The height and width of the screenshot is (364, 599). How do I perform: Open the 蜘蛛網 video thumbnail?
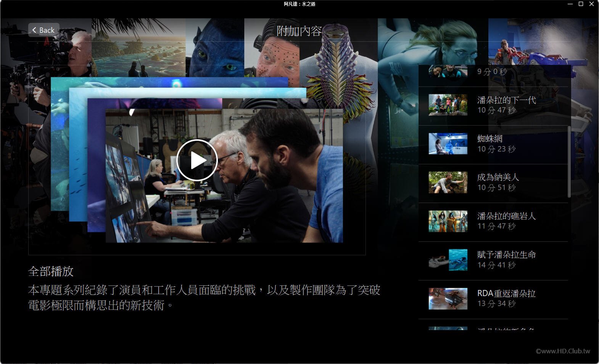pyautogui.click(x=448, y=143)
